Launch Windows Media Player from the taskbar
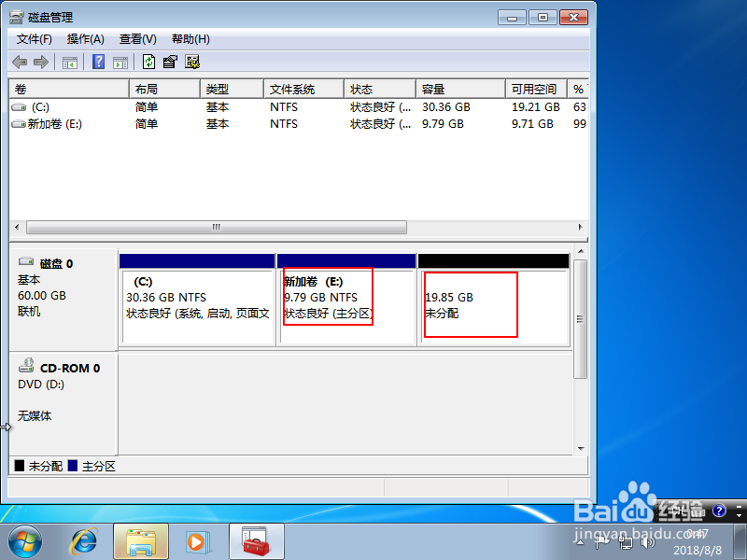Viewport: 747px width, 560px height. coord(196,541)
